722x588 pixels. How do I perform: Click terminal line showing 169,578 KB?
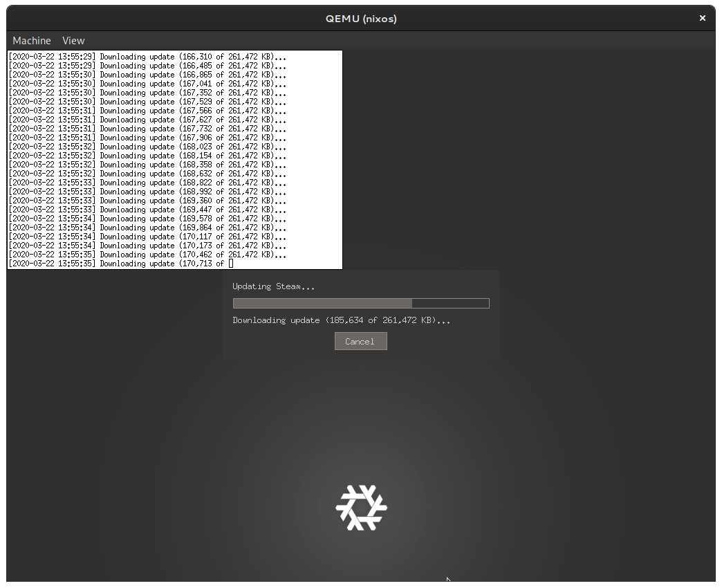(x=147, y=219)
